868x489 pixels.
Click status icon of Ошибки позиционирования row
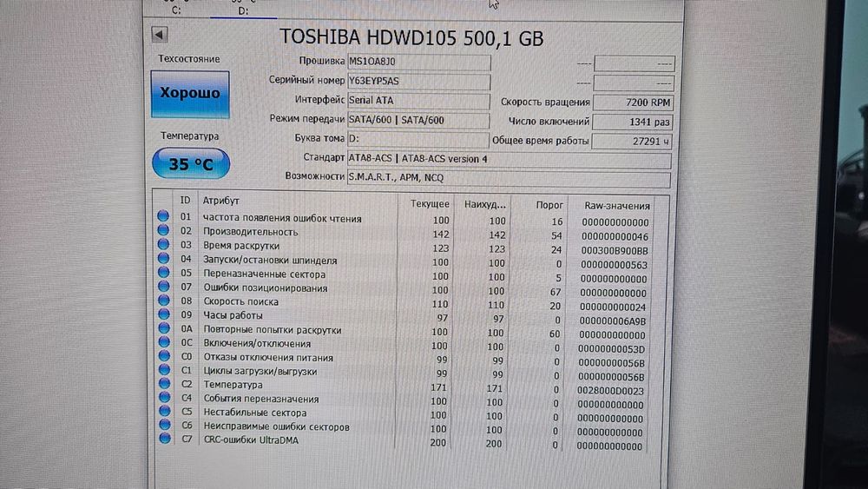click(x=163, y=286)
